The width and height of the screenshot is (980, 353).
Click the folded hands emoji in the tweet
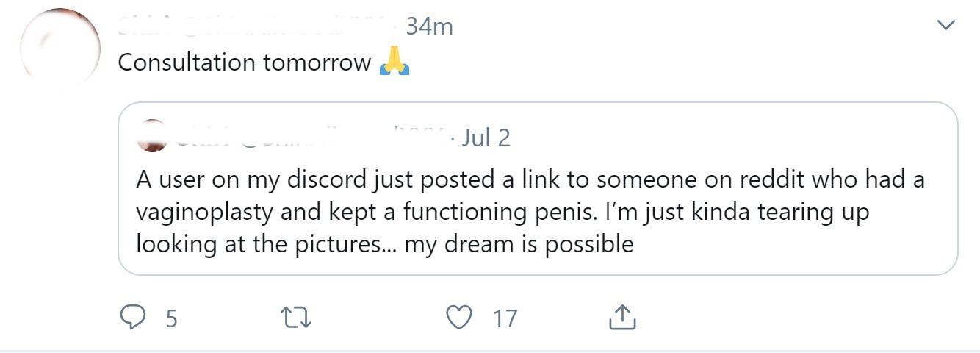[x=394, y=62]
